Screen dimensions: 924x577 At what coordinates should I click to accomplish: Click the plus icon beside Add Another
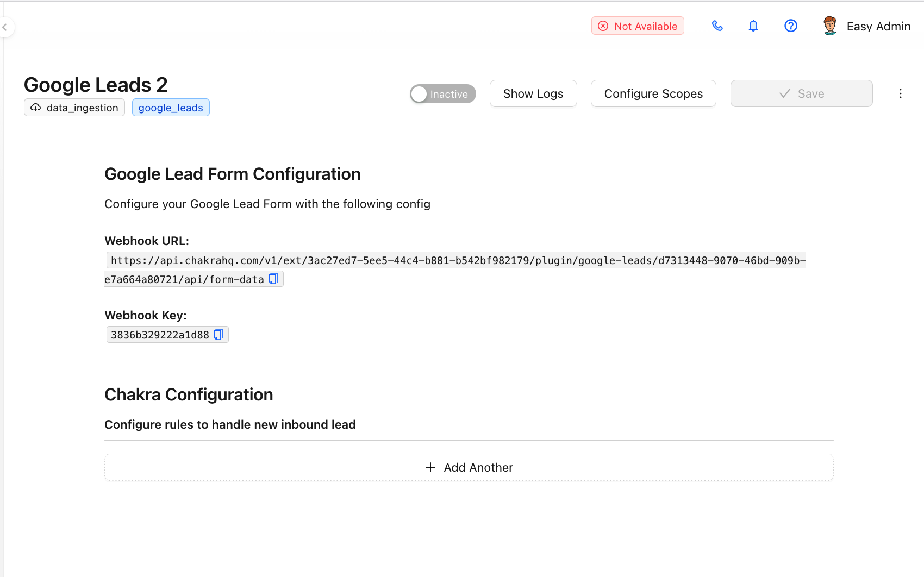click(x=430, y=467)
